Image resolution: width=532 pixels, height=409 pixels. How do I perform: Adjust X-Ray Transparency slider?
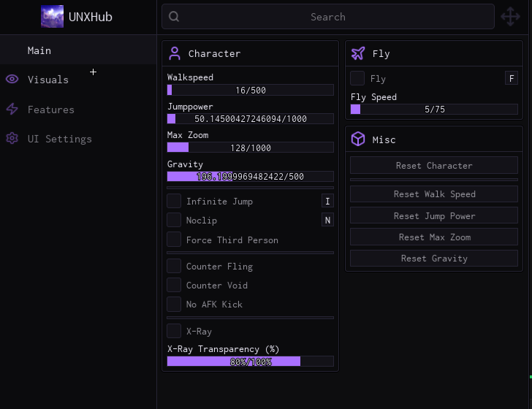[x=251, y=362]
